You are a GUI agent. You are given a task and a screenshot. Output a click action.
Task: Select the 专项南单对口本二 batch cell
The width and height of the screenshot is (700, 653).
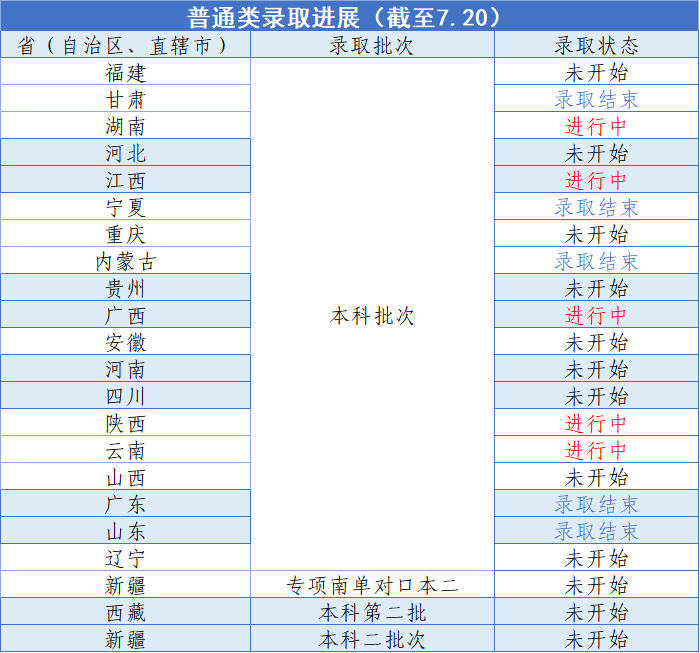click(x=372, y=584)
